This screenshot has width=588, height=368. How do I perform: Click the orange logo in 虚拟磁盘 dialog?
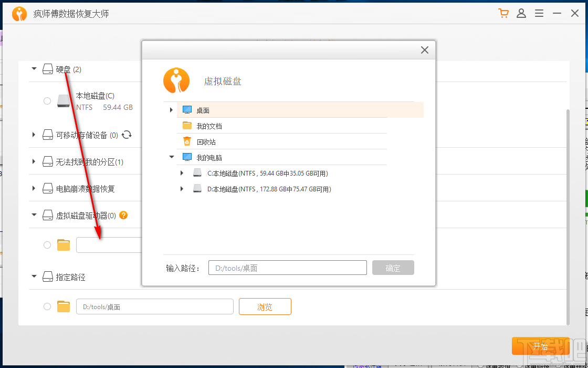tap(176, 80)
